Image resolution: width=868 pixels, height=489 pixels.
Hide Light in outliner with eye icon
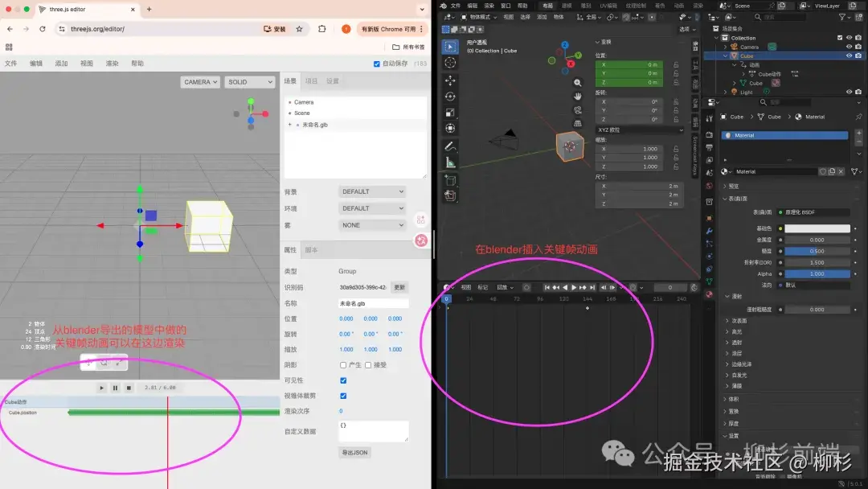[850, 92]
